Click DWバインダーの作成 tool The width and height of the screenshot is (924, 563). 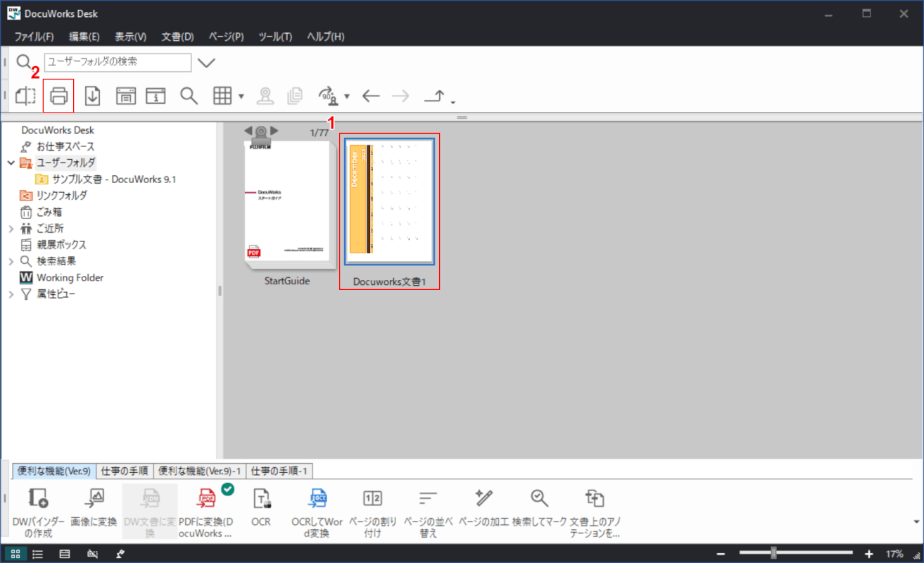click(x=39, y=512)
